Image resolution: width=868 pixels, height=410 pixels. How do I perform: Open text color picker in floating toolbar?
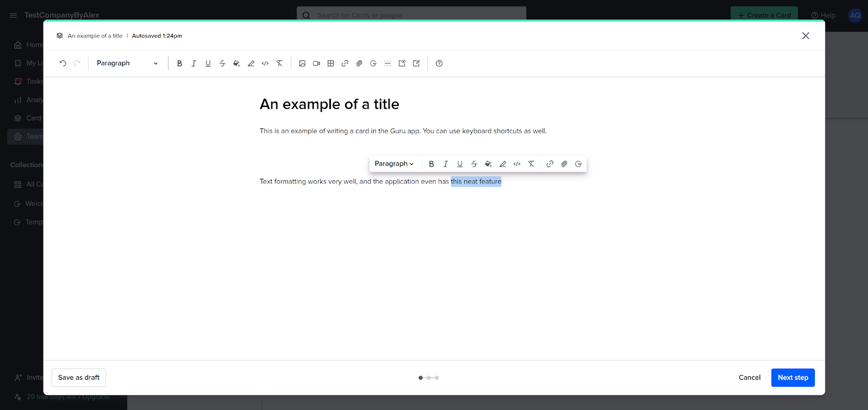[x=488, y=164]
